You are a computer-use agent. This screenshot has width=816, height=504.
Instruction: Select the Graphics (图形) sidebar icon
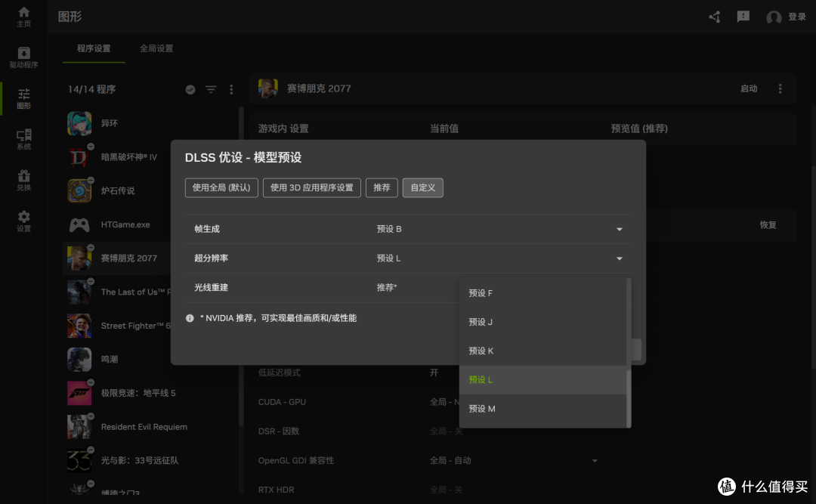click(24, 98)
